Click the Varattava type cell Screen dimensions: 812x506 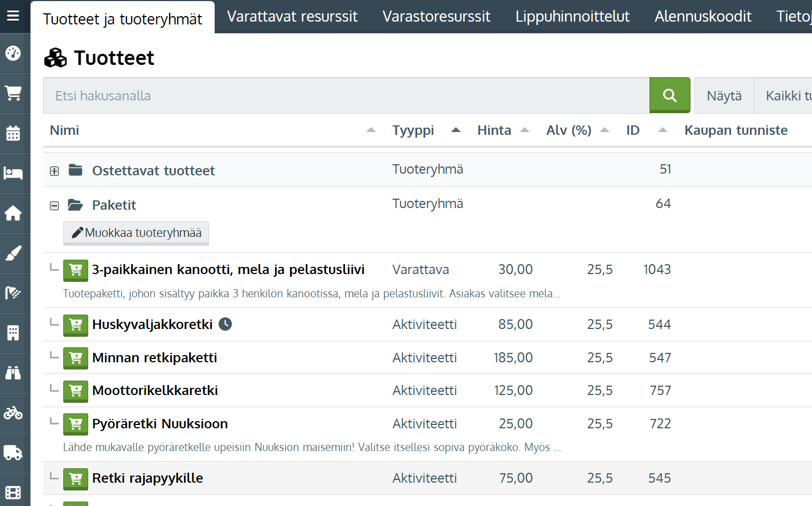tap(421, 270)
